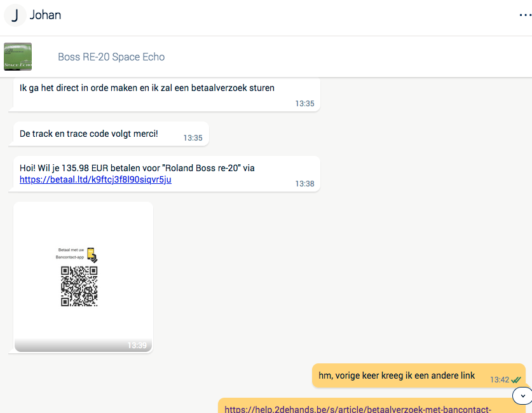Open the Johan contact name
The image size is (532, 413).
pyautogui.click(x=46, y=15)
